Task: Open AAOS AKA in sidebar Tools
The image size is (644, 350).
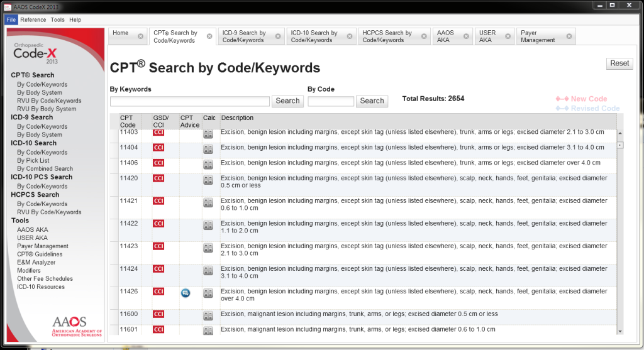Action: tap(33, 230)
